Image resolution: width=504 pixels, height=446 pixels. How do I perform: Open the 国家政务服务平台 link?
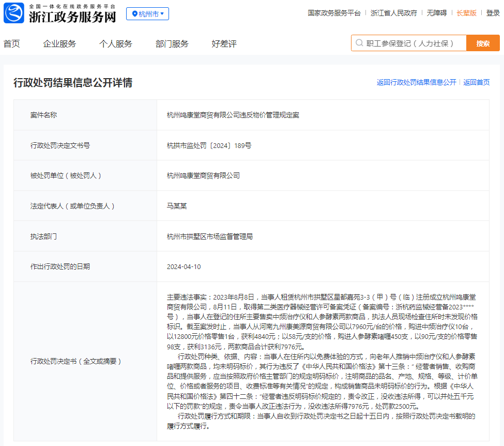(334, 13)
